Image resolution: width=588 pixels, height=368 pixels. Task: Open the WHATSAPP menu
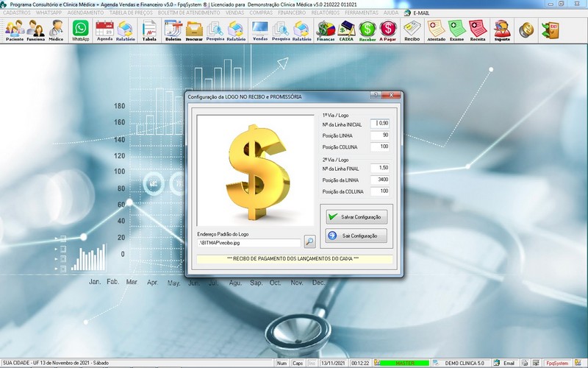coord(49,13)
